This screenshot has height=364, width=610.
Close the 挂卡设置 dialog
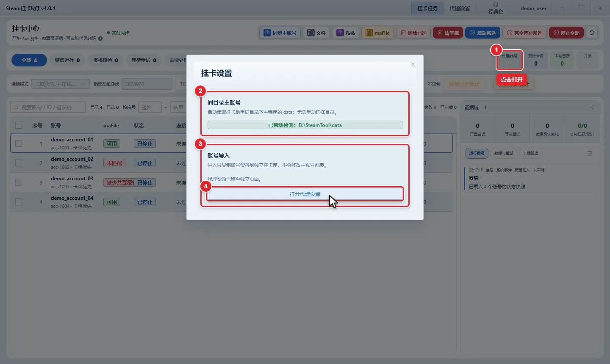[x=413, y=64]
